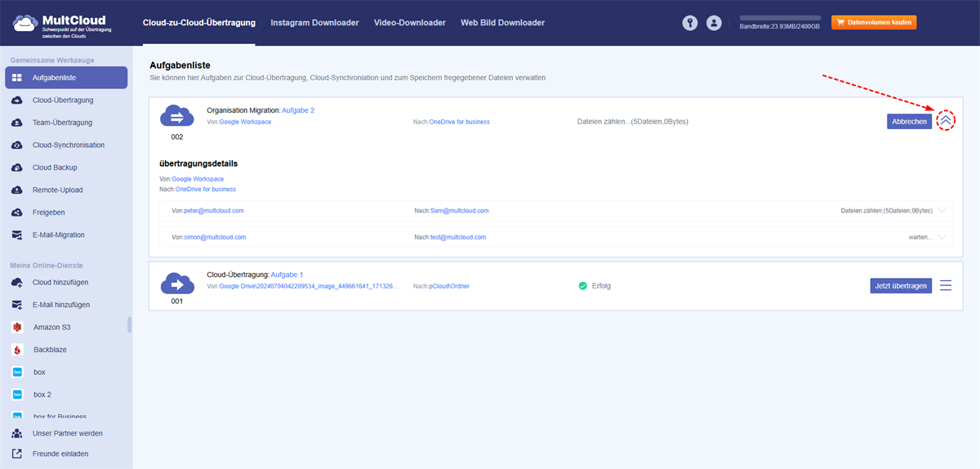Expand the simon@multcloud.com transfer row chevron
The image size is (980, 469).
[942, 238]
